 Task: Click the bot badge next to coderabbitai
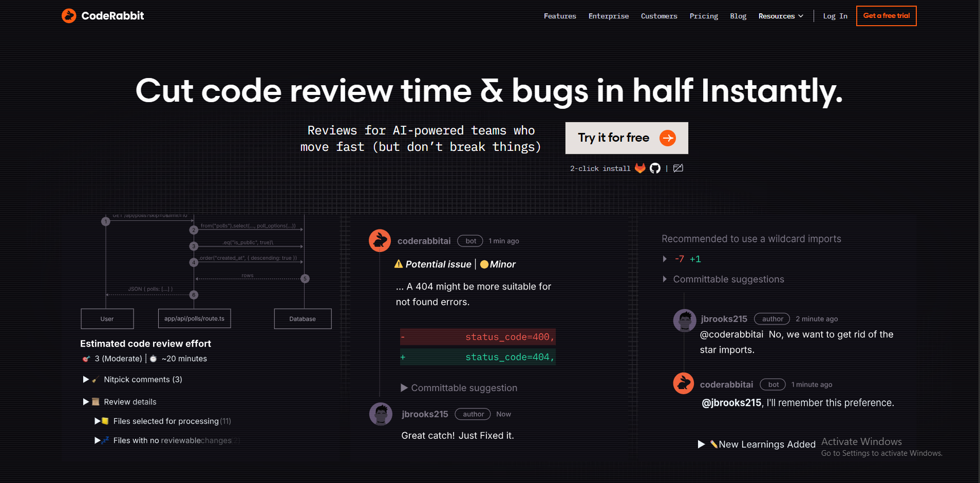(469, 241)
